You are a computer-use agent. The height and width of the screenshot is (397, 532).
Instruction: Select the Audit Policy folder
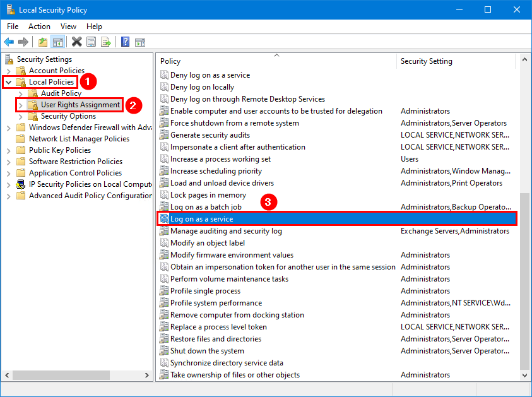click(x=61, y=93)
